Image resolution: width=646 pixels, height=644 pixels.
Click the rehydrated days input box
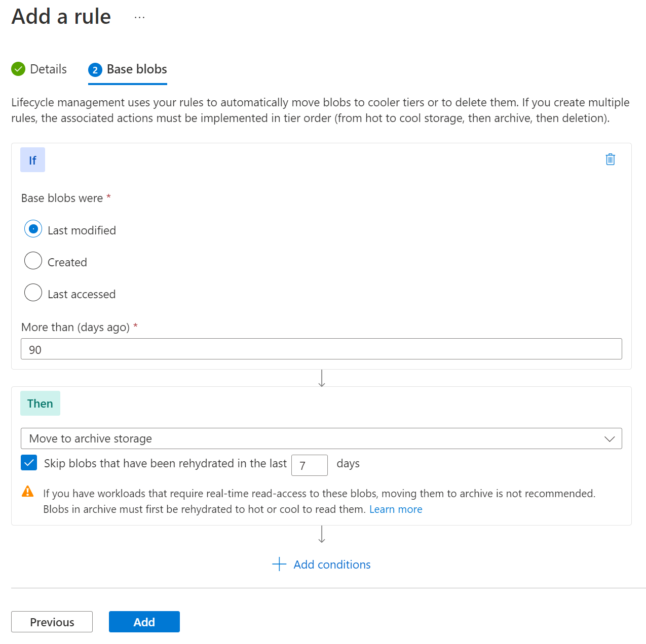click(x=310, y=465)
